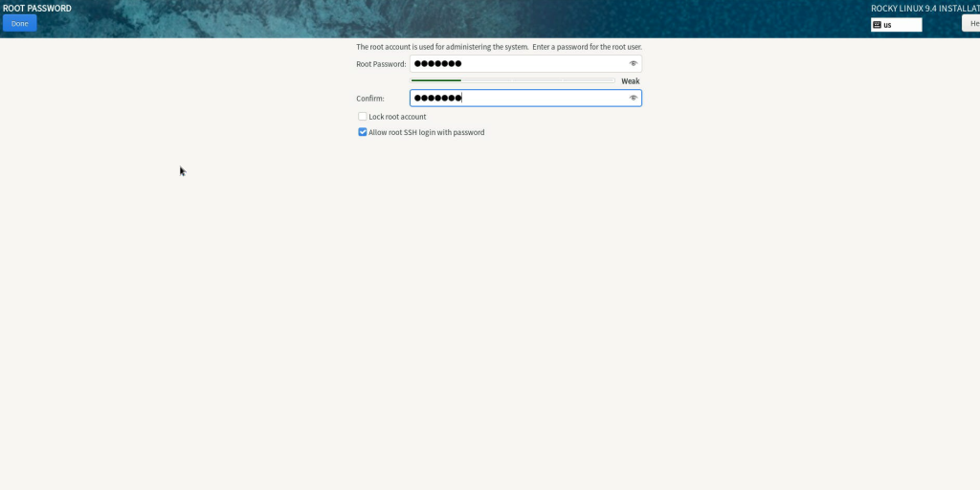980x490 pixels.
Task: Click the "Confirm:" field label
Action: click(370, 99)
